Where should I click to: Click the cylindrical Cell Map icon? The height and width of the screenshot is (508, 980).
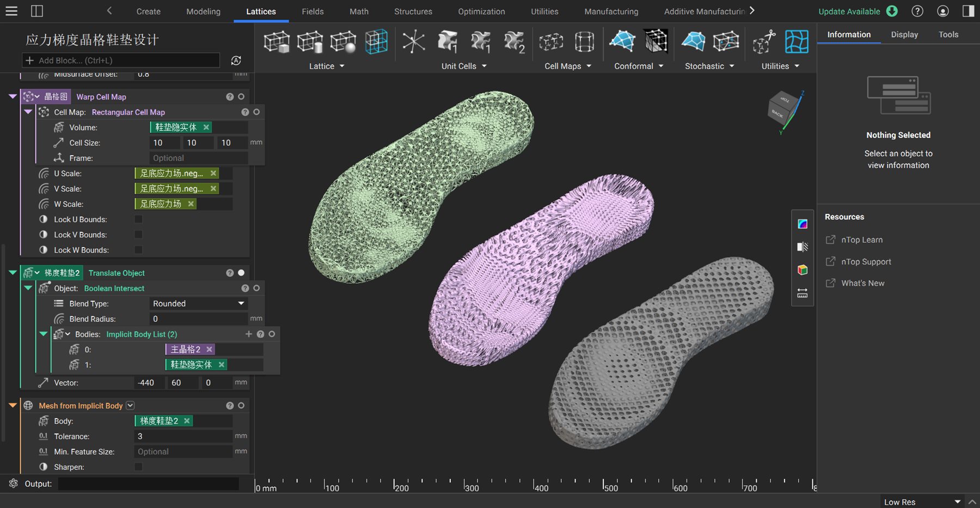[x=584, y=42]
